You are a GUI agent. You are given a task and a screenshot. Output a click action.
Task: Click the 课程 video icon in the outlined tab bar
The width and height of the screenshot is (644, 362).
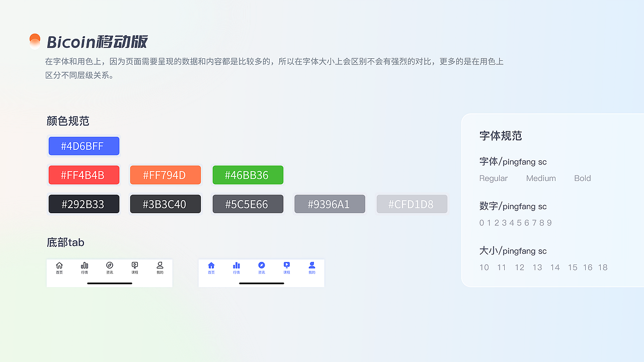(135, 265)
